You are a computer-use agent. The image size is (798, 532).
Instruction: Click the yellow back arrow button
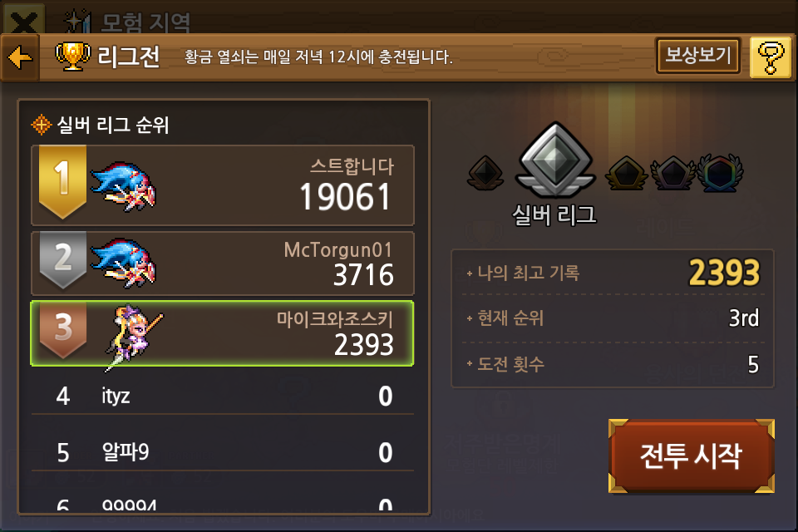(20, 57)
